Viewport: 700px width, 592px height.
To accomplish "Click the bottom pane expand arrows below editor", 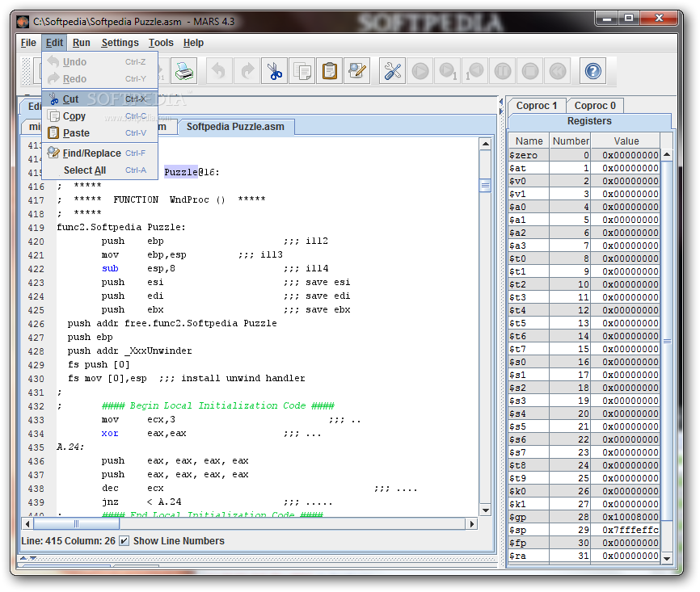I will pyautogui.click(x=27, y=558).
